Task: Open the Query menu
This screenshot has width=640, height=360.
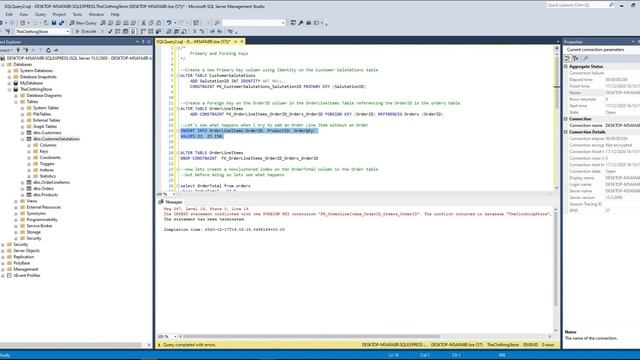Action: pos(40,14)
